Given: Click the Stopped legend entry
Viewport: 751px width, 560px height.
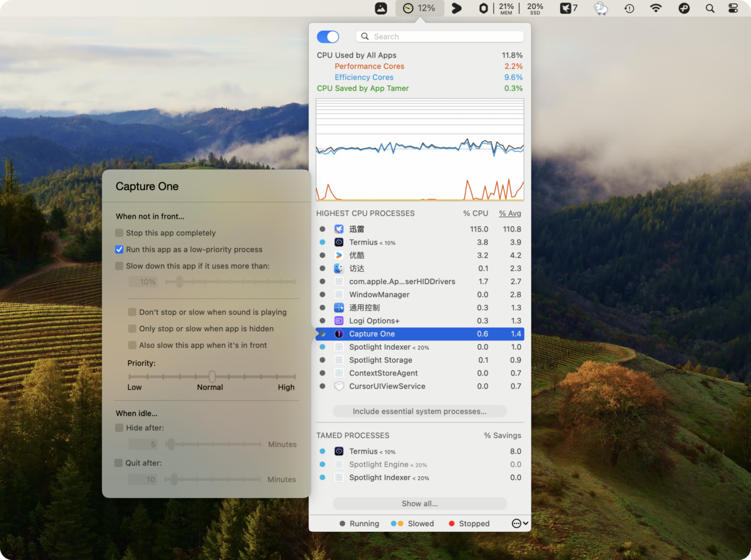Looking at the screenshot, I should point(469,524).
